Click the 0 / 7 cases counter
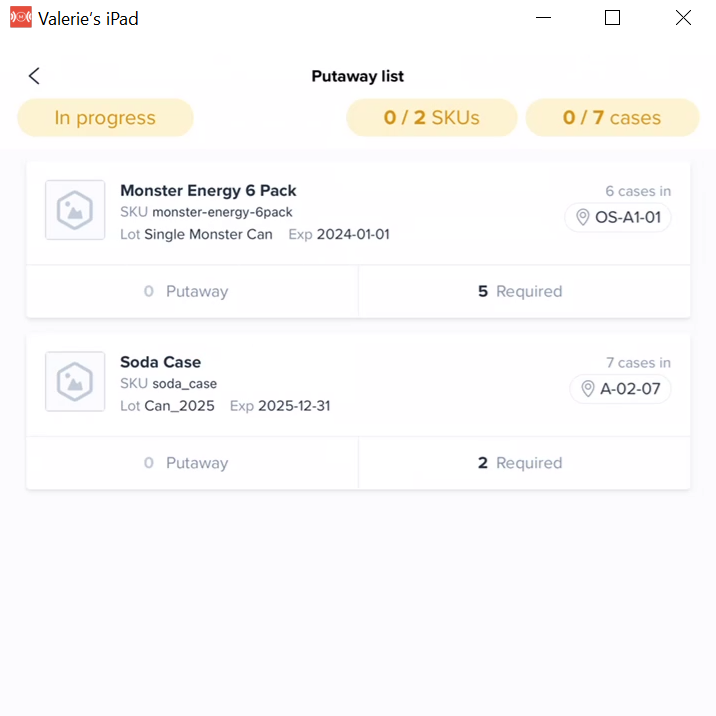This screenshot has height=716, width=716. [612, 118]
